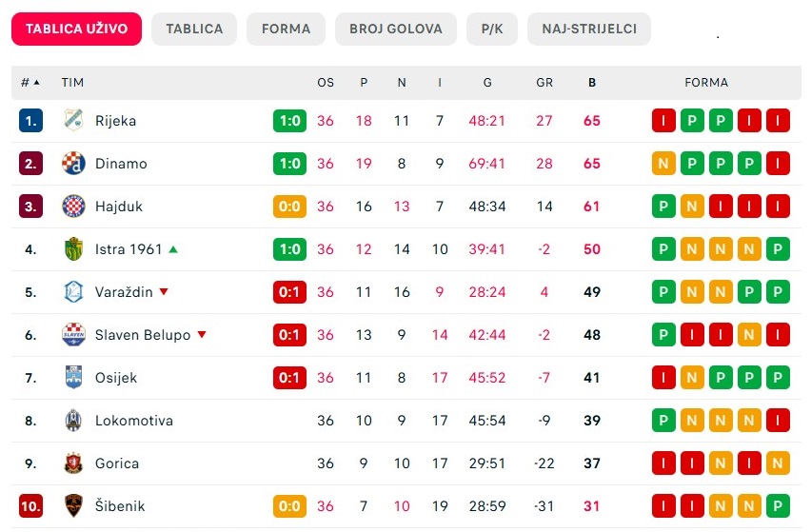Click the Hajduk club crest icon
Image resolution: width=811 pixels, height=532 pixels.
(x=73, y=207)
